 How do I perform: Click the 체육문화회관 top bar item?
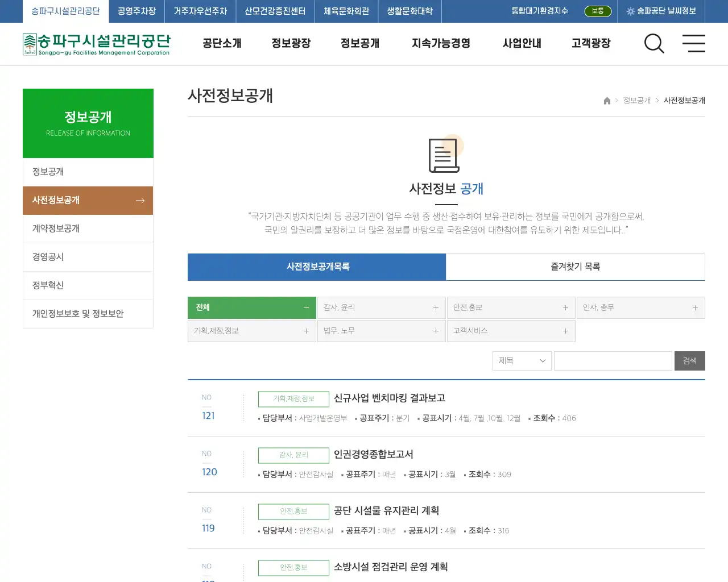(346, 11)
